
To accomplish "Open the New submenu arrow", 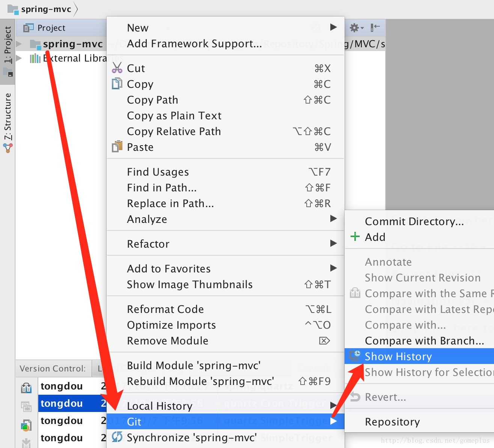I will coord(333,27).
